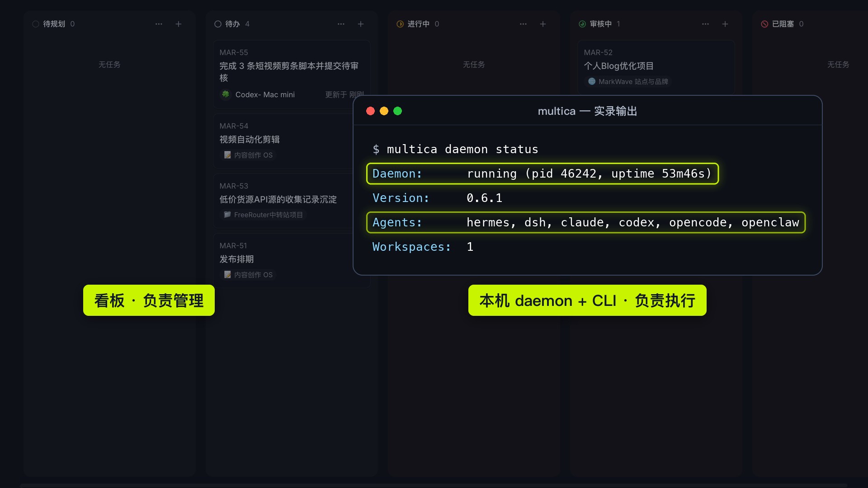Click the MarkWave 站点与品牌 project tag
Image resolution: width=868 pixels, height=488 pixels.
pyautogui.click(x=628, y=81)
